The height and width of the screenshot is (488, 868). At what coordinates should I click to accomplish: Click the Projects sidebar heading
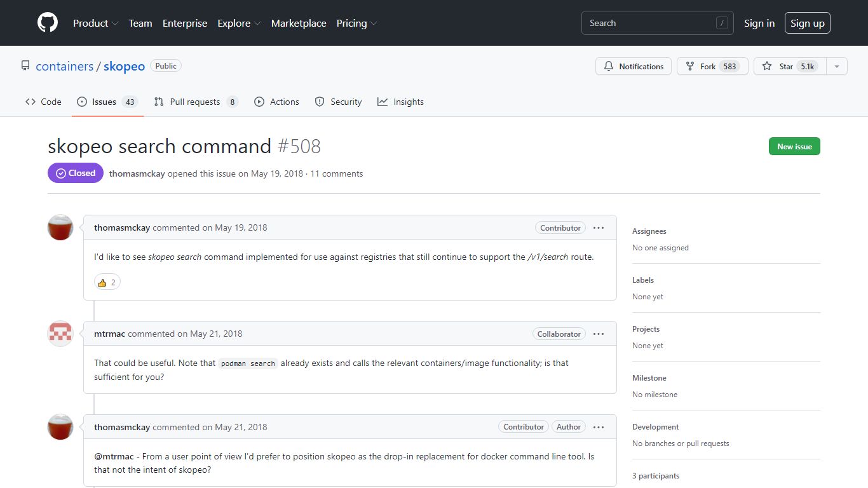(646, 329)
